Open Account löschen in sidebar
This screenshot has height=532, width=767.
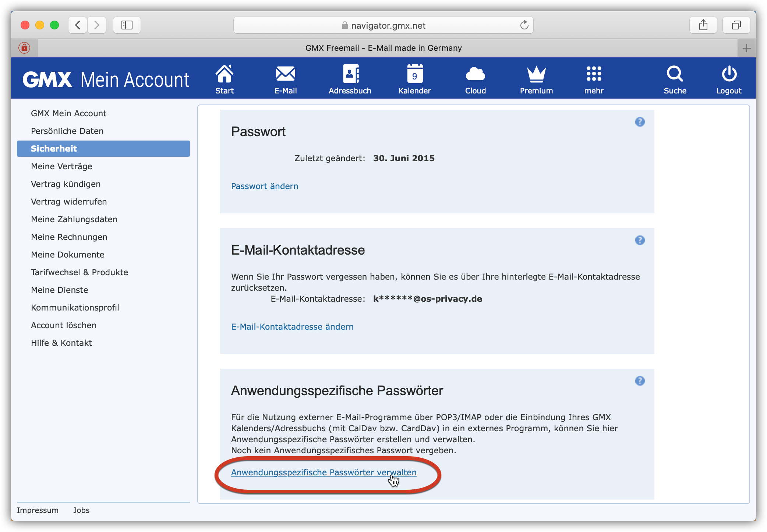pyautogui.click(x=103, y=325)
